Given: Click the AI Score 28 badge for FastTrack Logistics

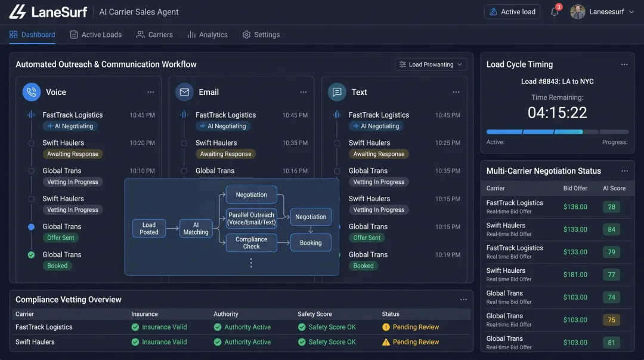Looking at the screenshot, I should click(612, 207).
